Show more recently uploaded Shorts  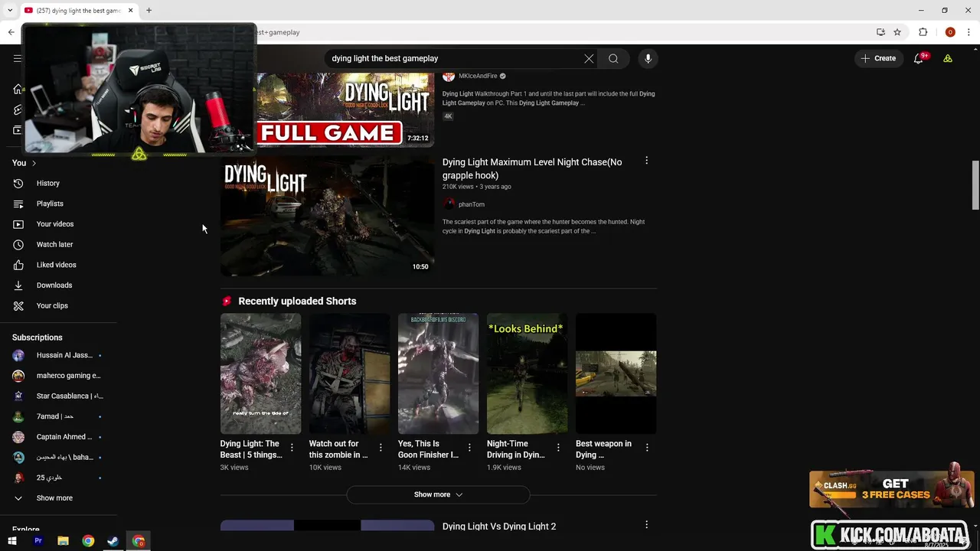coord(438,494)
